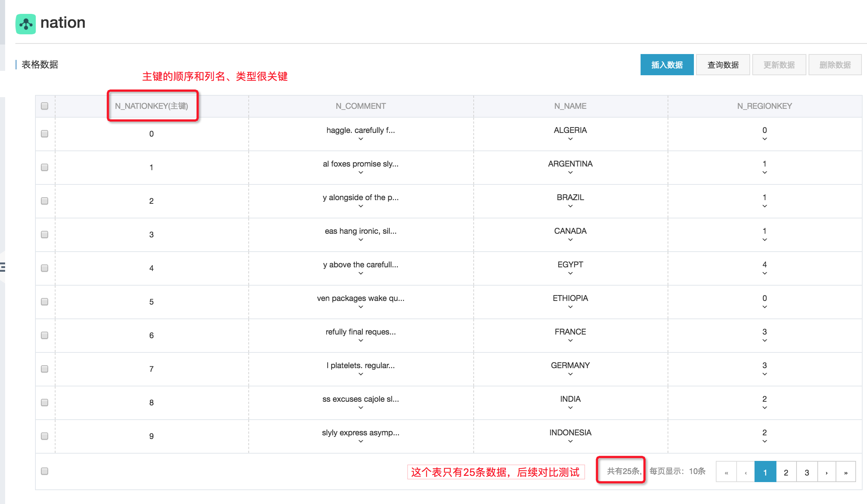Go to previous page with ‹ button
Screen dimensions: 867x504
point(746,472)
